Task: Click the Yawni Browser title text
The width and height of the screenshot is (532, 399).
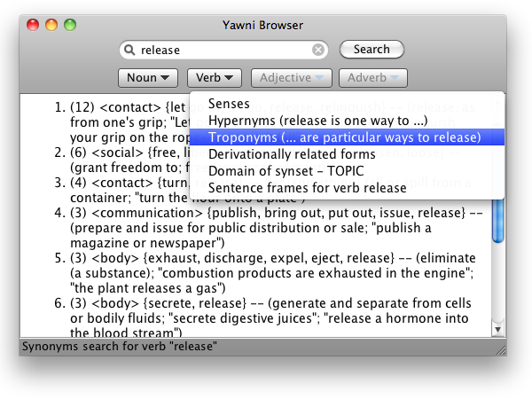Action: point(262,25)
